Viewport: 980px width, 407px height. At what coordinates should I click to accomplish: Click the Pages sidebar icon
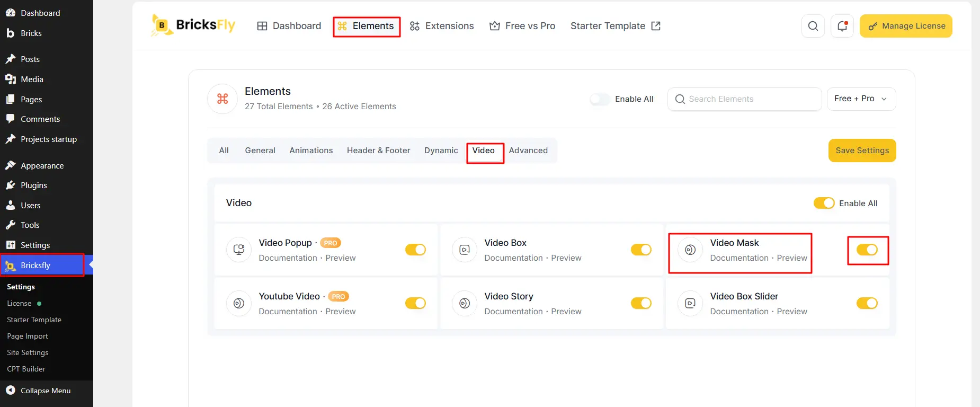click(x=11, y=99)
